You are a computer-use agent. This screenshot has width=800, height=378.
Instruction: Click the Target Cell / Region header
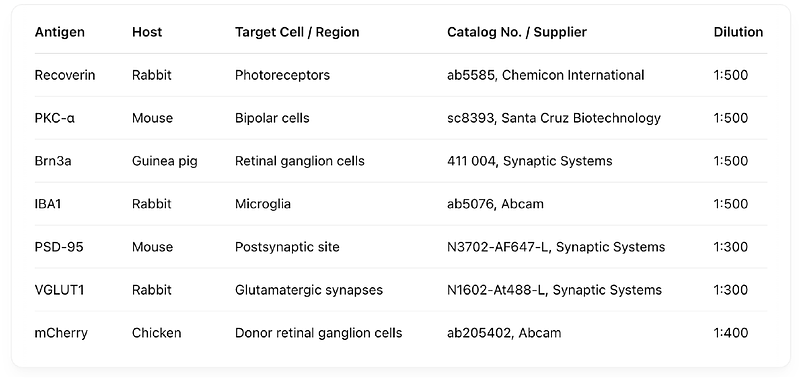pos(297,32)
